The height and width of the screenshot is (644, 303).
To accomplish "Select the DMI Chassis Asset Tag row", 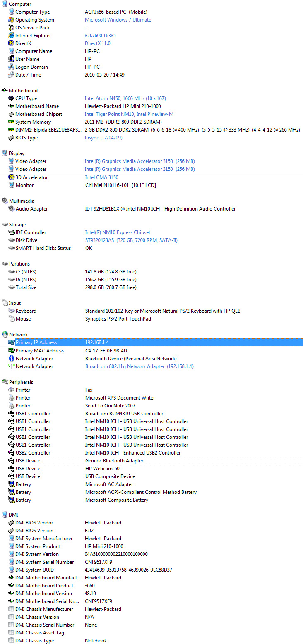I will click(151, 633).
